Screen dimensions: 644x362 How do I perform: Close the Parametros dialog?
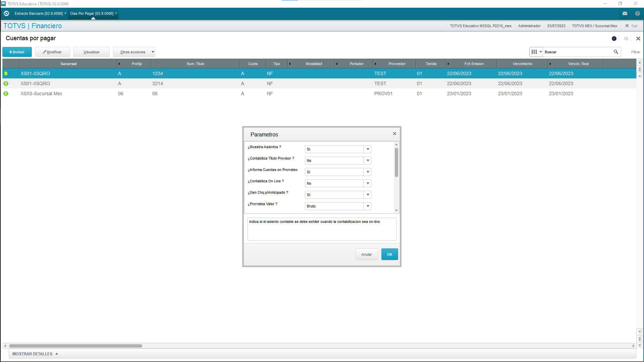click(394, 134)
